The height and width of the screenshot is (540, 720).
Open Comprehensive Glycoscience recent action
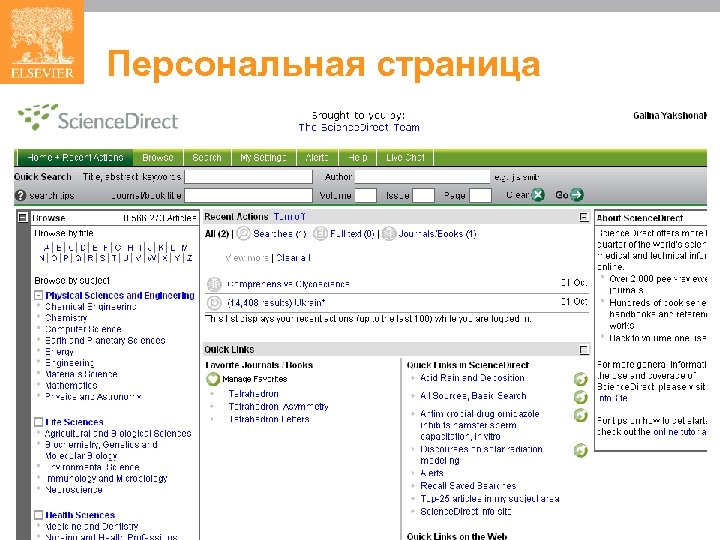288,284
